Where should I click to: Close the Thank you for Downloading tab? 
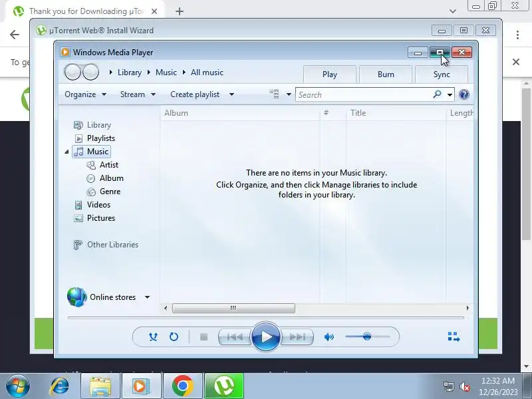pos(154,11)
